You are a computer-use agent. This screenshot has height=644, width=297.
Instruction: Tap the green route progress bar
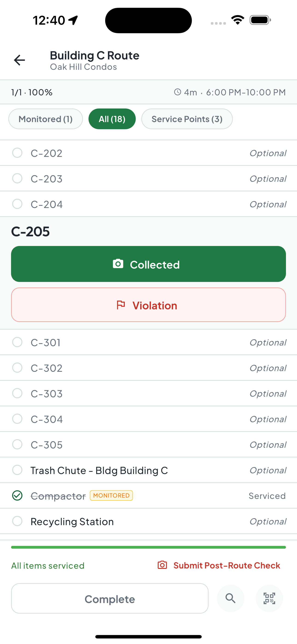click(x=148, y=547)
